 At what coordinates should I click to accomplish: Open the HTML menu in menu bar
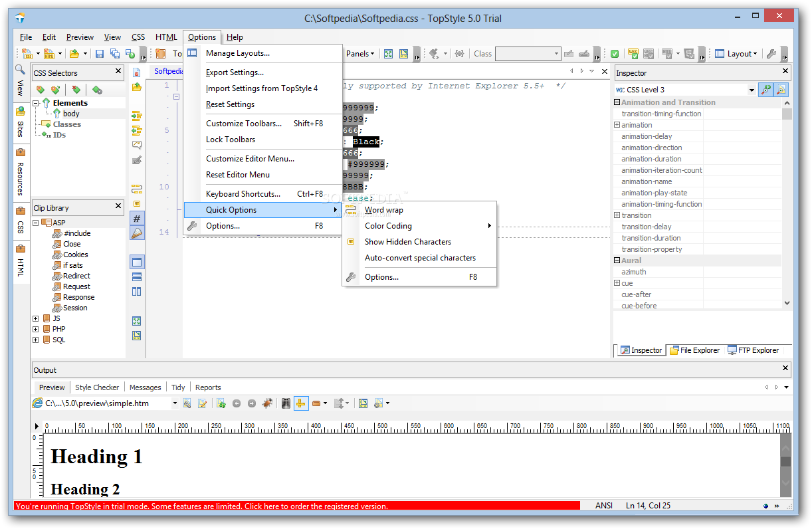(166, 37)
